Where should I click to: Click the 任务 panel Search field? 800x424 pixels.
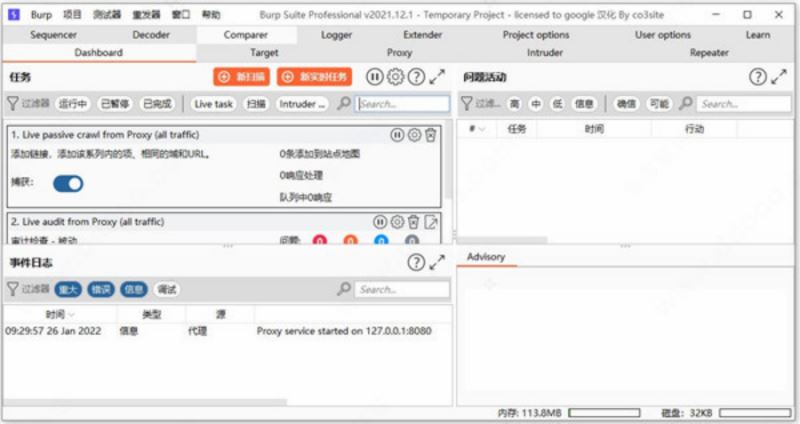(403, 104)
